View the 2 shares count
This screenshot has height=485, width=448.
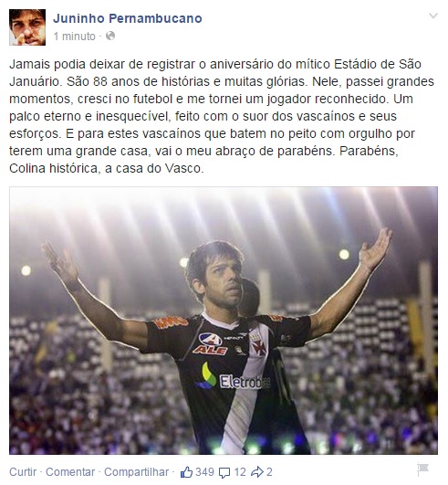coord(269,472)
